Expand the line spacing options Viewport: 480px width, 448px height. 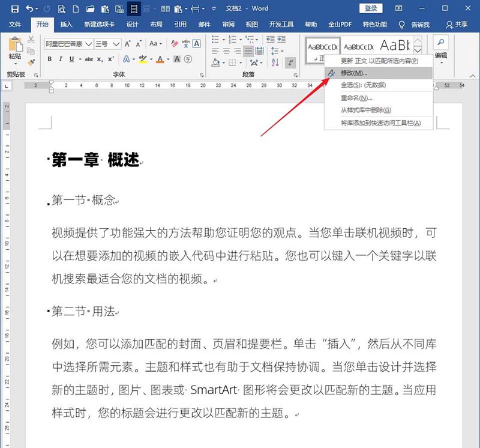(282, 50)
